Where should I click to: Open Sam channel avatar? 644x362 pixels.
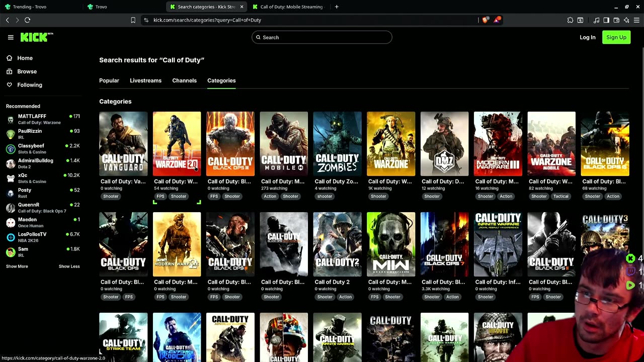(x=11, y=252)
